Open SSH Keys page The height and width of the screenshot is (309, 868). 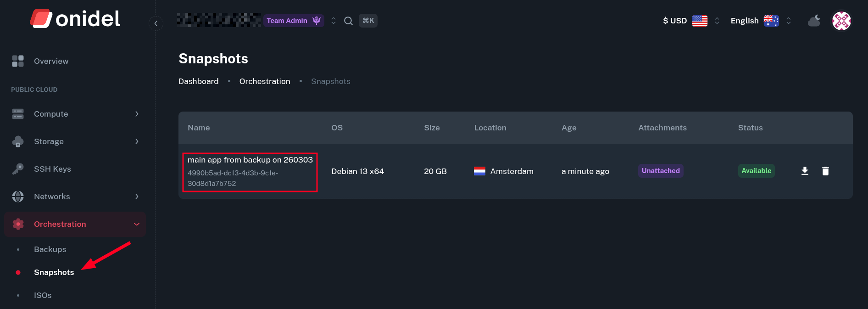52,169
